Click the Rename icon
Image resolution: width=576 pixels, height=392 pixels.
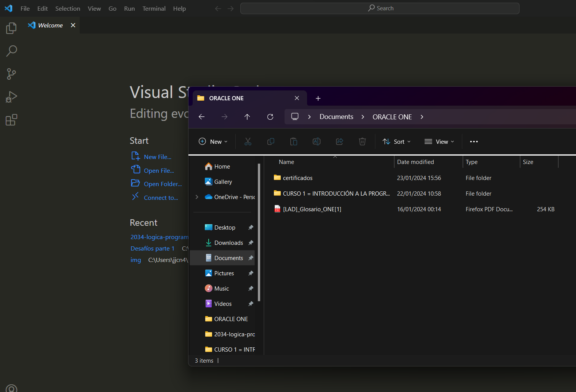coord(317,141)
